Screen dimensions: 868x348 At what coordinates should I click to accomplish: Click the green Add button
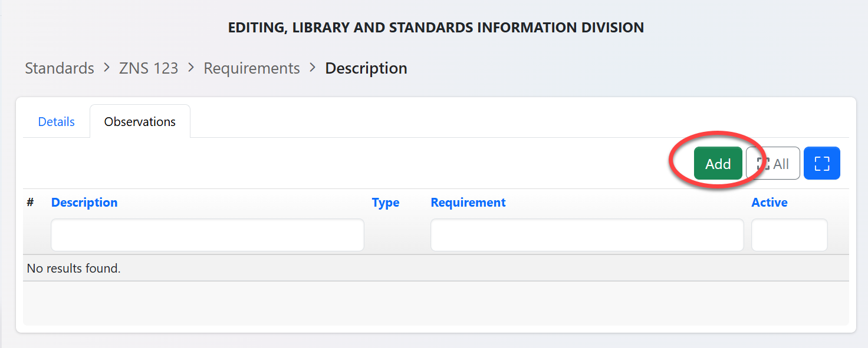[718, 164]
